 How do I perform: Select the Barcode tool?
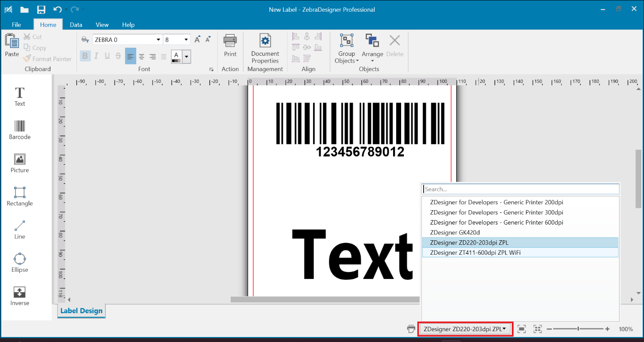click(20, 130)
